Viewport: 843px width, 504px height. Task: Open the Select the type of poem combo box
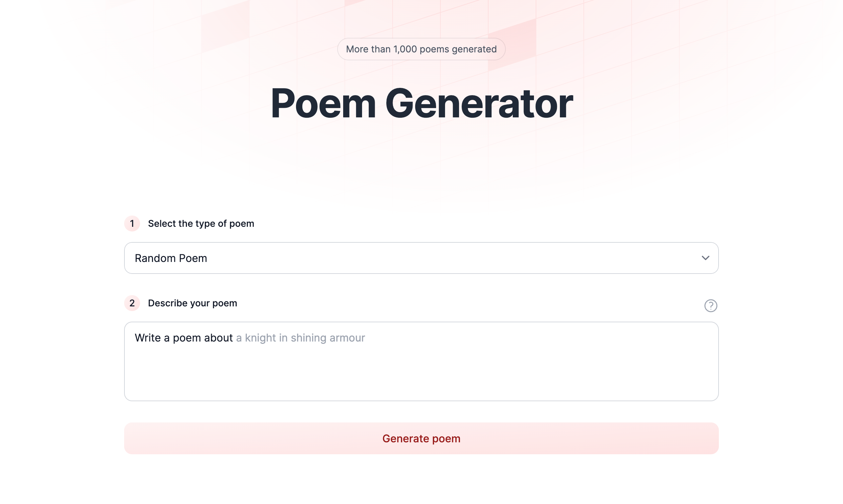pyautogui.click(x=421, y=258)
